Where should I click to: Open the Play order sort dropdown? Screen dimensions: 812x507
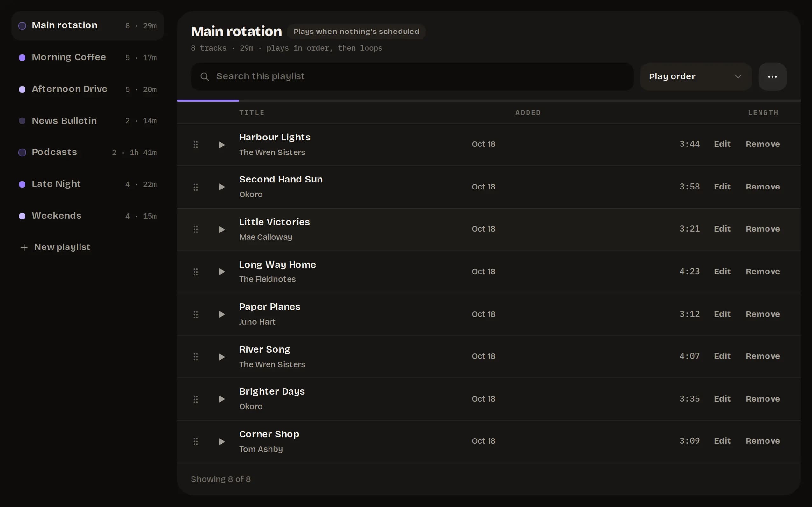(696, 76)
